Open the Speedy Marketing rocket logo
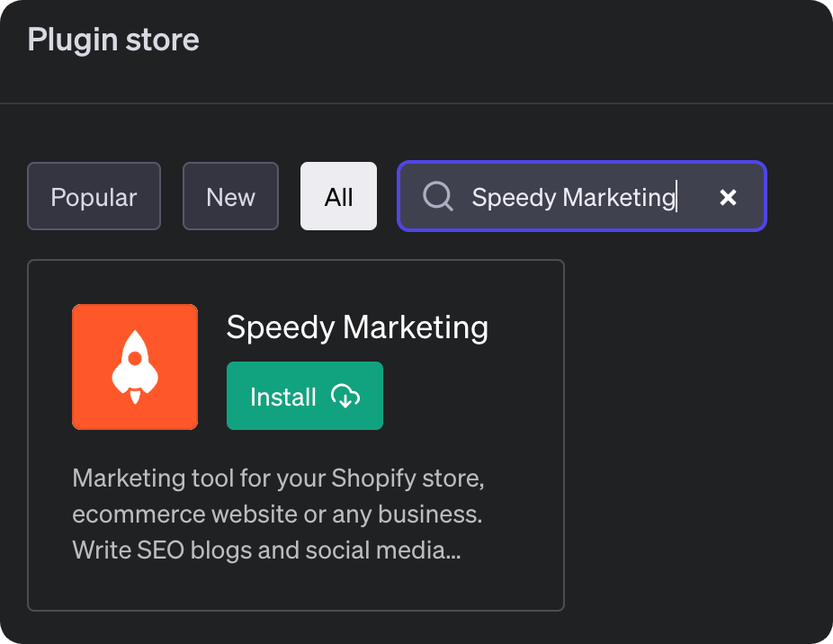833x644 pixels. 135,367
